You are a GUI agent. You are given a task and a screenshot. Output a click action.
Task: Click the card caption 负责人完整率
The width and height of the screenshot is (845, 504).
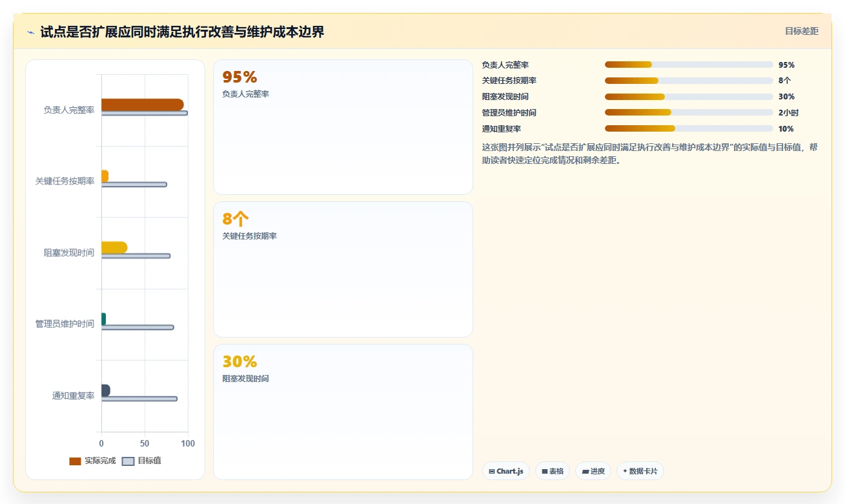245,94
